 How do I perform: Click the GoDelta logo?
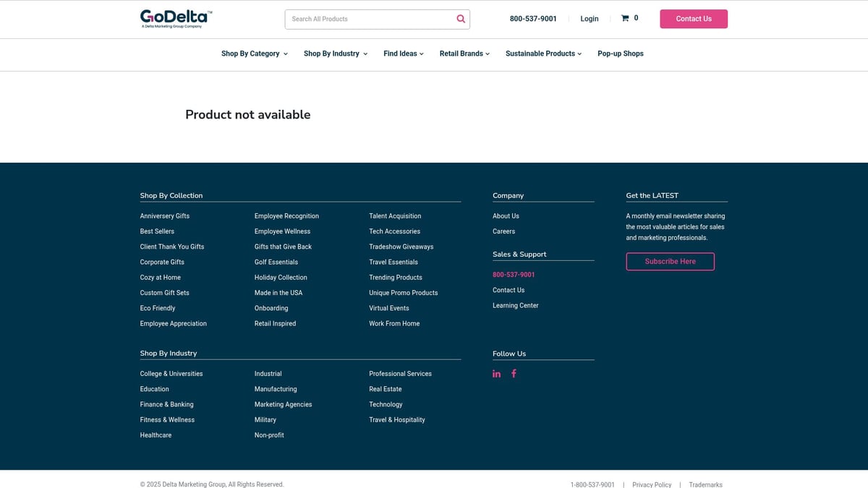(176, 18)
